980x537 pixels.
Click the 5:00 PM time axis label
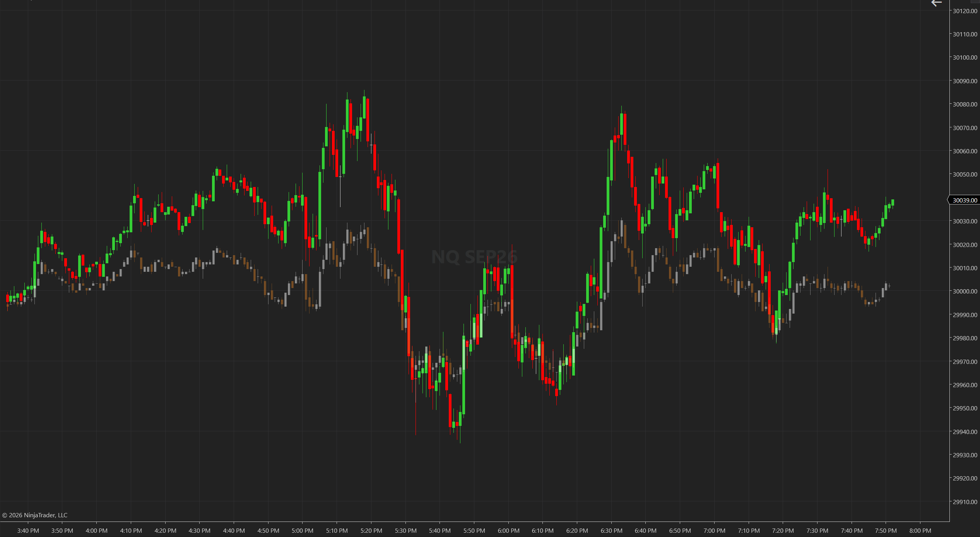click(x=303, y=530)
